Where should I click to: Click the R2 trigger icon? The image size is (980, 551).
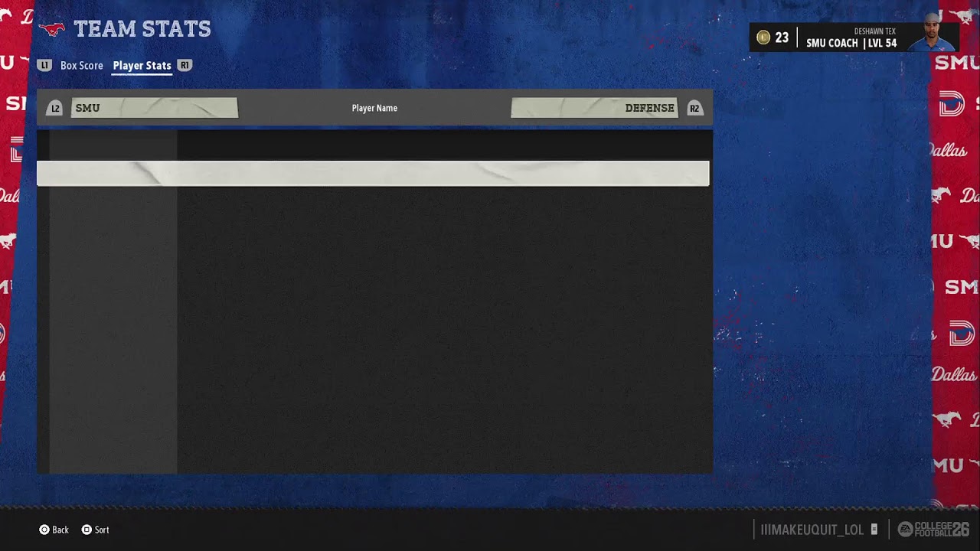coord(694,108)
